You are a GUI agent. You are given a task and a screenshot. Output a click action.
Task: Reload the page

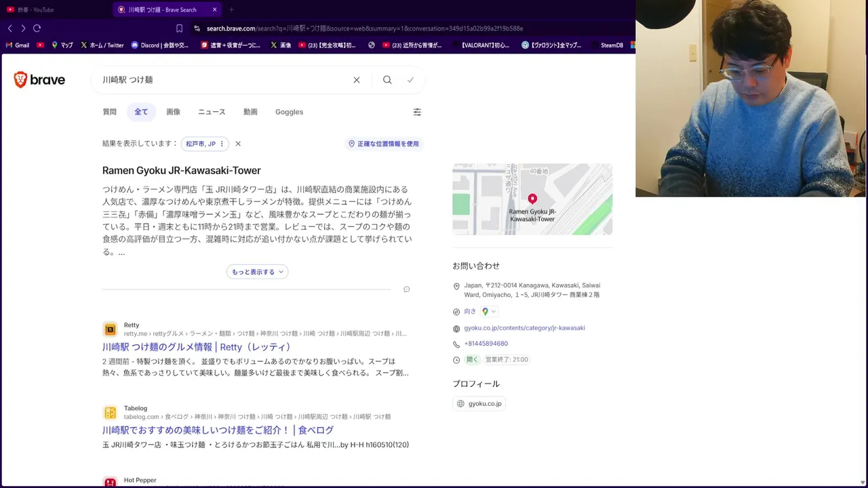point(37,28)
